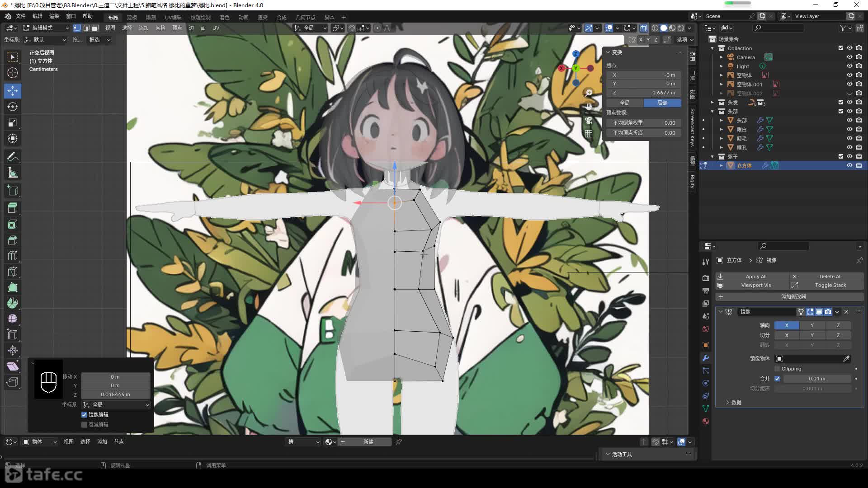Click the Apply All button
868x488 pixels.
(753, 277)
